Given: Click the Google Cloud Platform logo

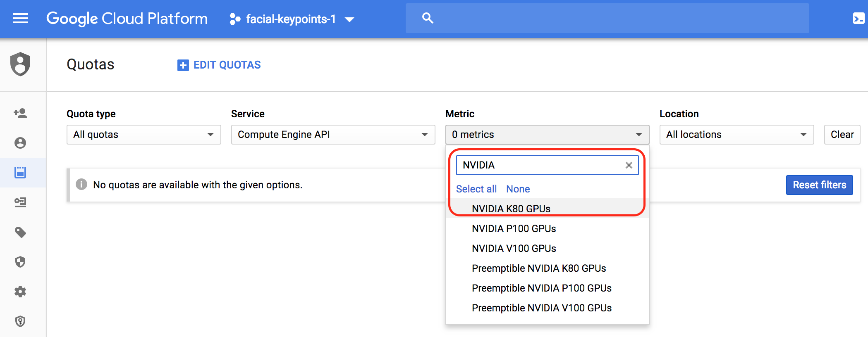Looking at the screenshot, I should [127, 19].
